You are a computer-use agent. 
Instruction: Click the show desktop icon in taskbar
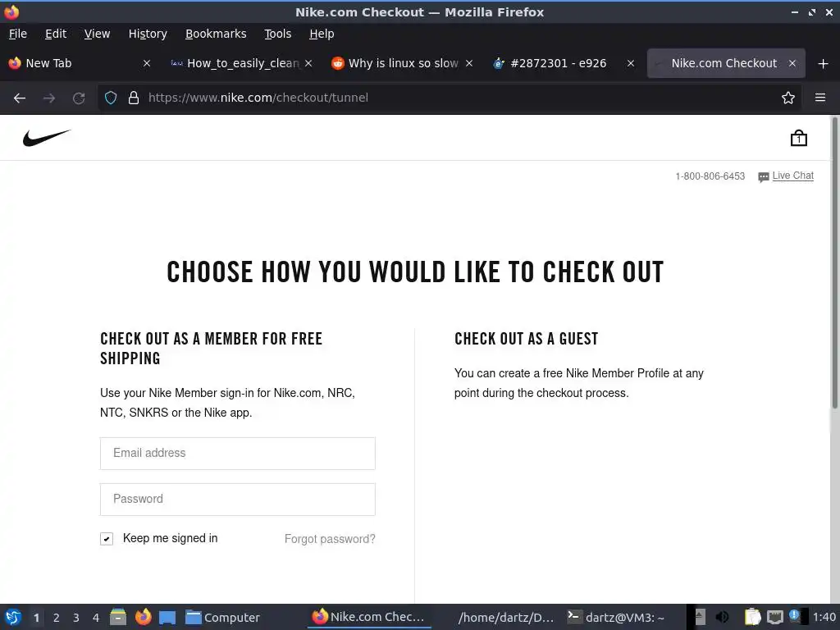pos(167,617)
